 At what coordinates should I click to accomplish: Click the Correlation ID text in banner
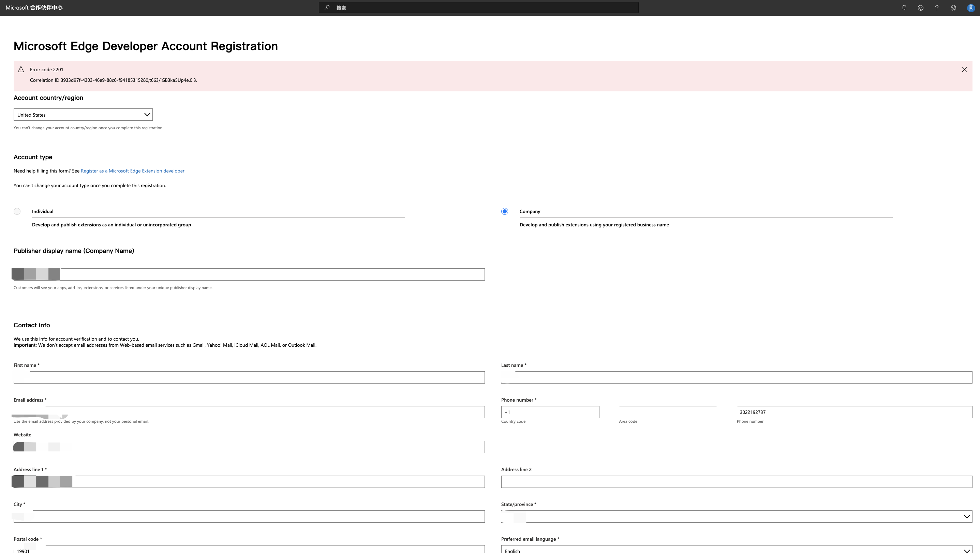click(113, 80)
